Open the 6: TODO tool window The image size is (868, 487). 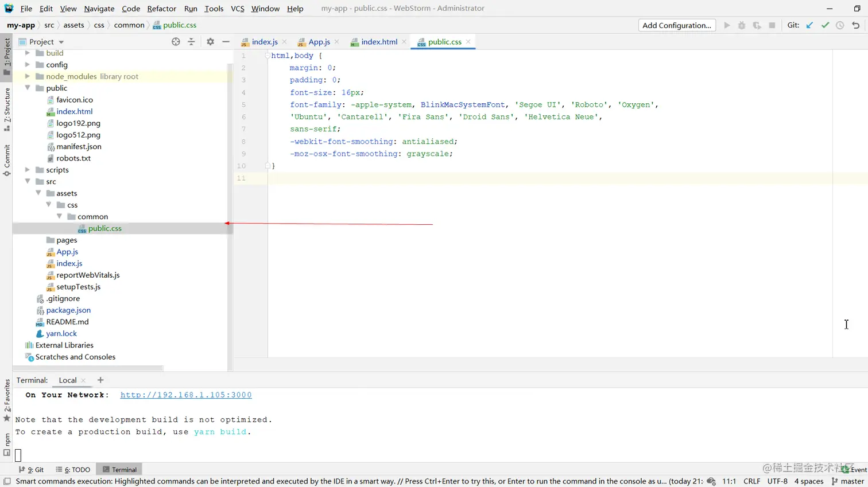tap(73, 469)
